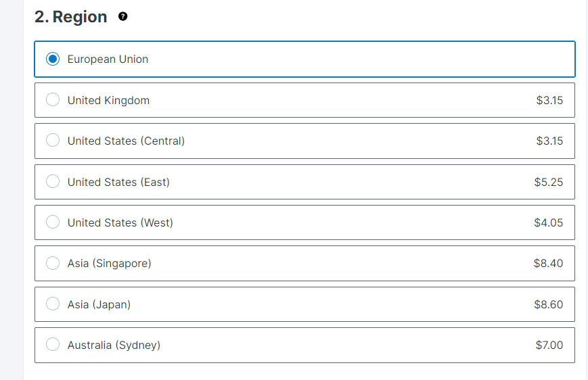Click the Asia (Singapore) label text
The image size is (588, 380).
click(109, 264)
